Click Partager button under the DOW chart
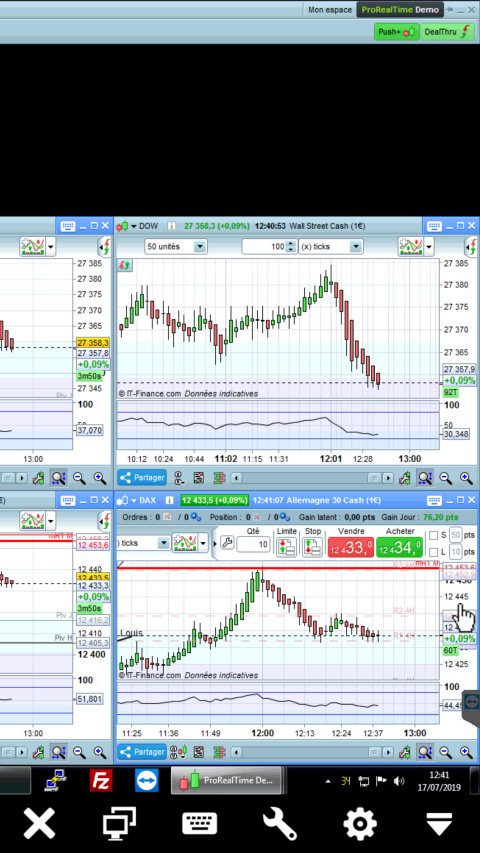The height and width of the screenshot is (853, 480). click(142, 478)
